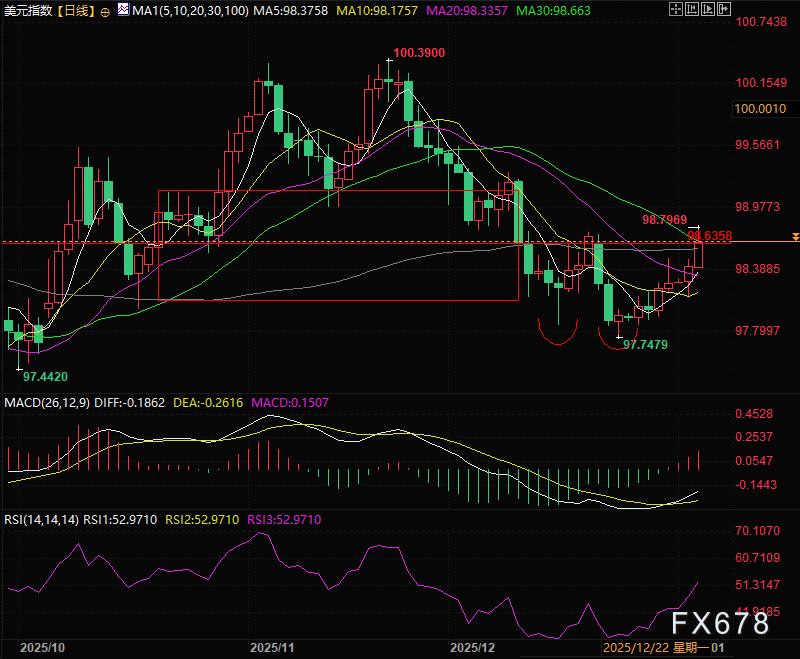Click the crosshair cursor icon at top right
The height and width of the screenshot is (659, 800).
[x=676, y=9]
